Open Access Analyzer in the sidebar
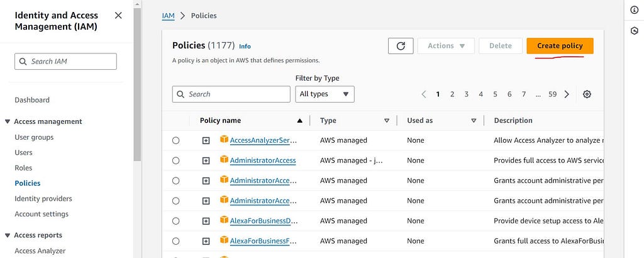This screenshot has height=258, width=644. coord(40,250)
